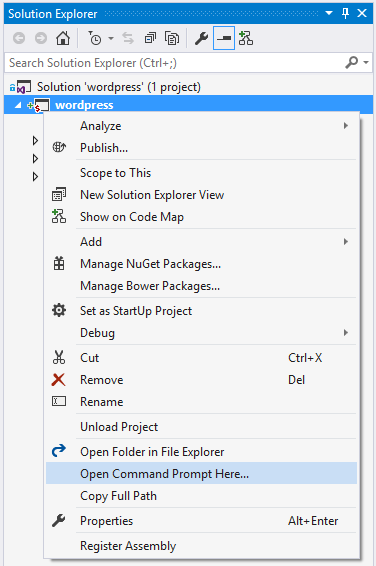Expand the third collapsed tree node

[x=35, y=177]
